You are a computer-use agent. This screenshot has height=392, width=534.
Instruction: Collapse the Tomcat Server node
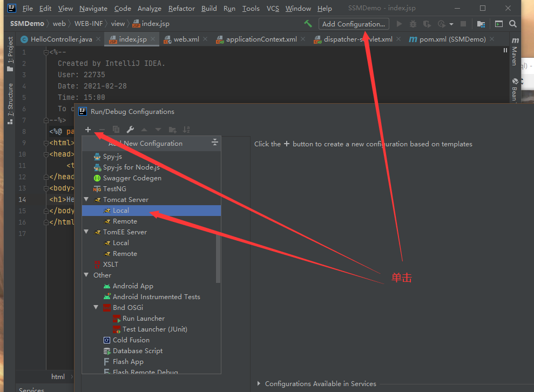pos(86,199)
